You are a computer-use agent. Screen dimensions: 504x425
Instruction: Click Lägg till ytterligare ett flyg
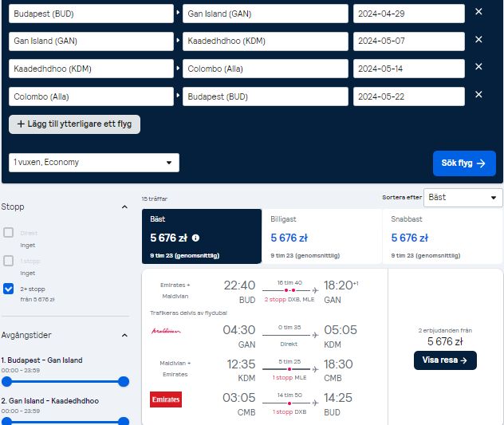[x=75, y=124]
